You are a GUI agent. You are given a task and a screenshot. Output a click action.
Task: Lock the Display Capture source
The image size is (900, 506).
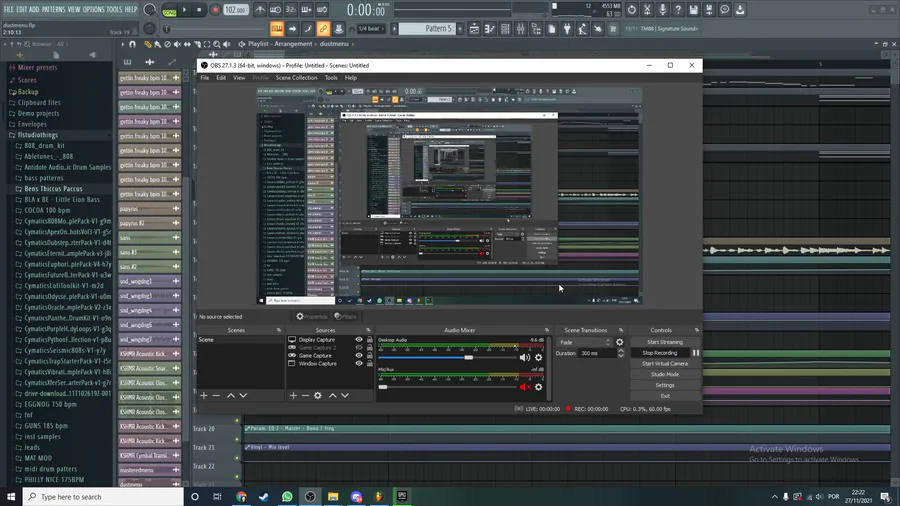coord(370,340)
